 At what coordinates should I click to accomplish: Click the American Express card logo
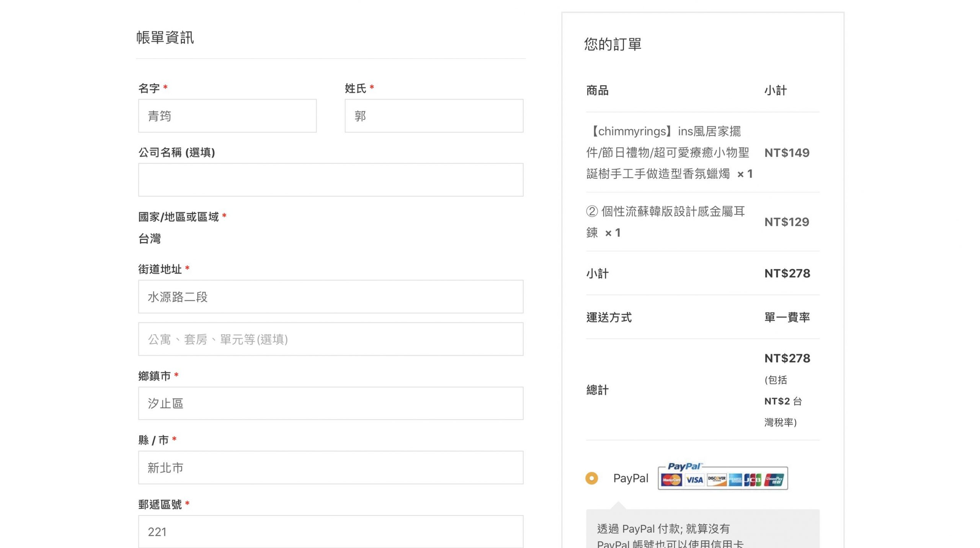[x=735, y=479]
